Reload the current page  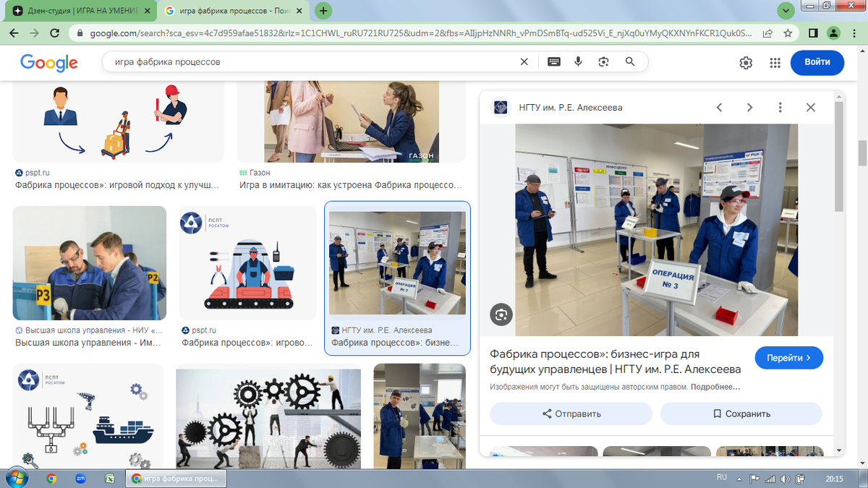[55, 33]
